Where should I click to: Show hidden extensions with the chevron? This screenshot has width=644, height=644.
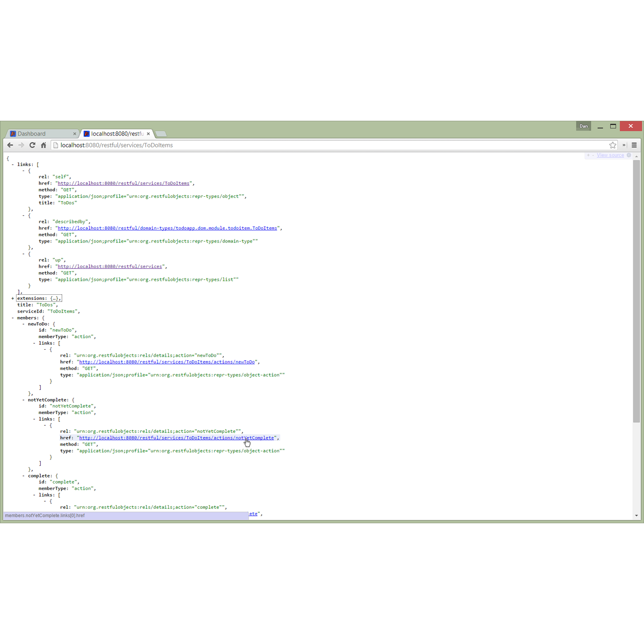(x=624, y=145)
